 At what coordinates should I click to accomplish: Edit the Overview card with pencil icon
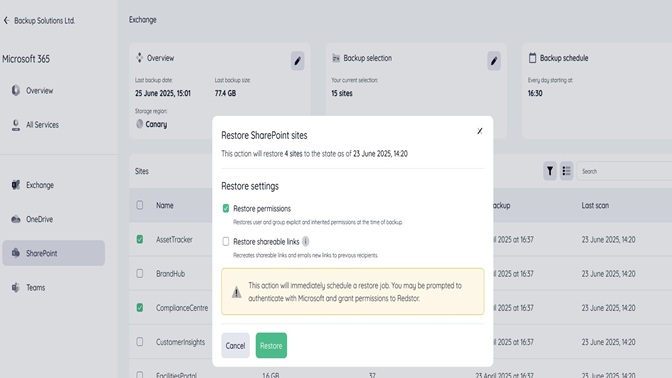point(297,61)
